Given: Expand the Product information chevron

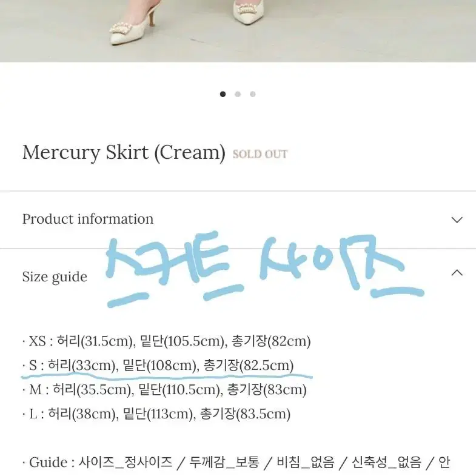Looking at the screenshot, I should point(457,220).
